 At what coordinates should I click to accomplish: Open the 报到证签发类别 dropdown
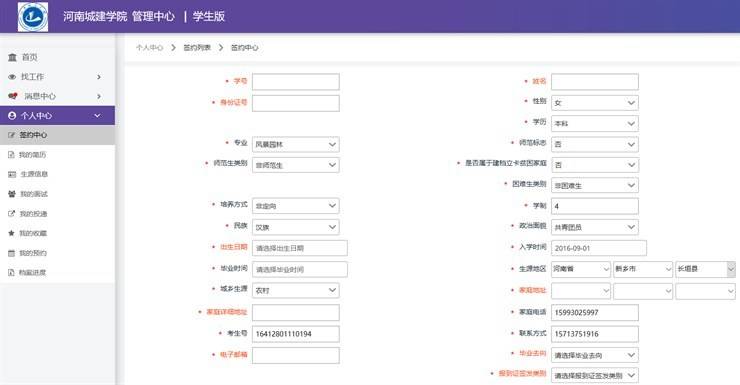click(x=595, y=376)
